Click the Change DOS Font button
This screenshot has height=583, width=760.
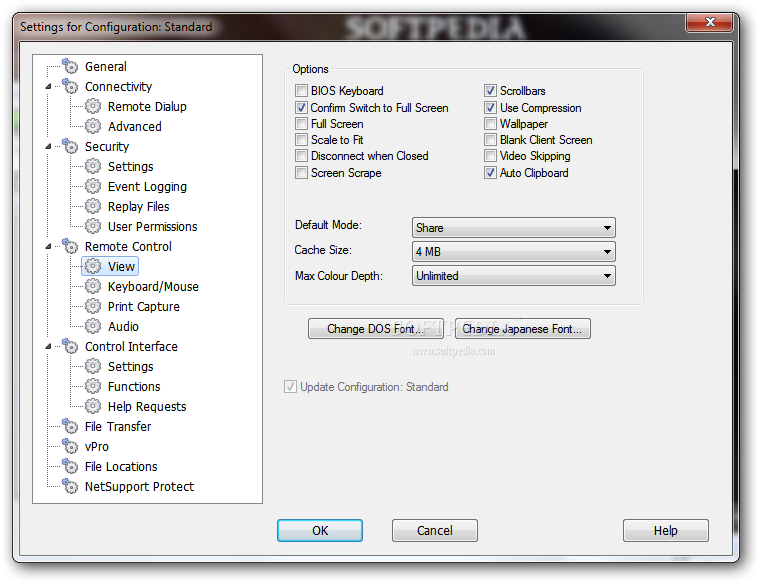pos(376,329)
